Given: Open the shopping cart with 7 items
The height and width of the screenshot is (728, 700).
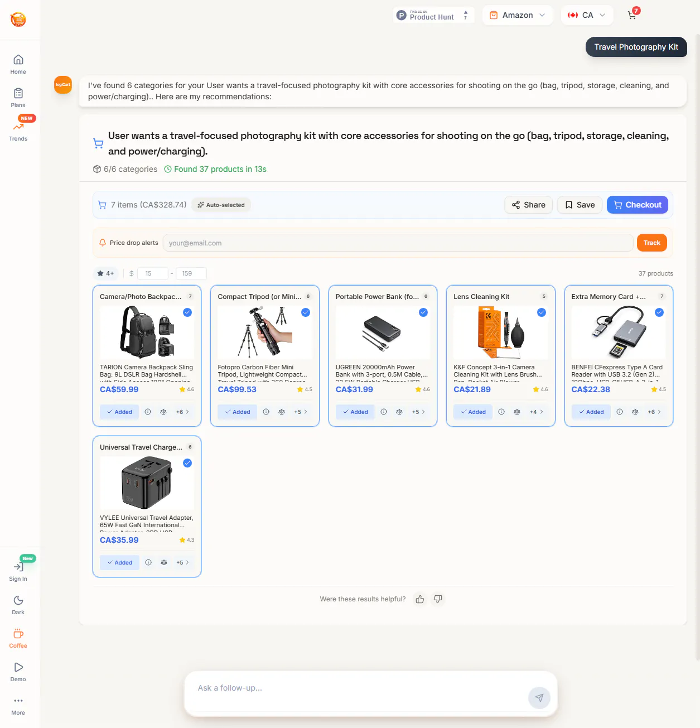Looking at the screenshot, I should [x=633, y=15].
